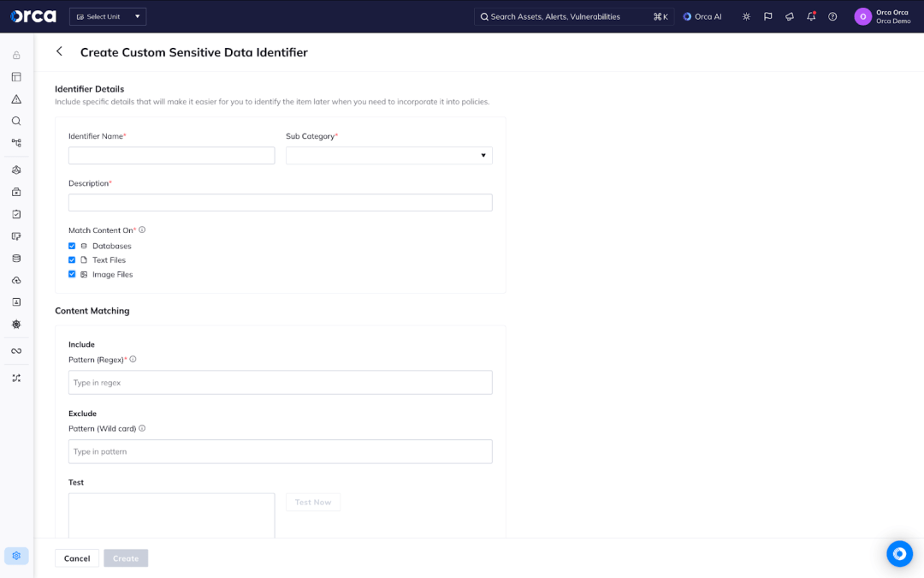The height and width of the screenshot is (578, 924).
Task: Open the Sub Category dropdown
Action: (x=389, y=156)
